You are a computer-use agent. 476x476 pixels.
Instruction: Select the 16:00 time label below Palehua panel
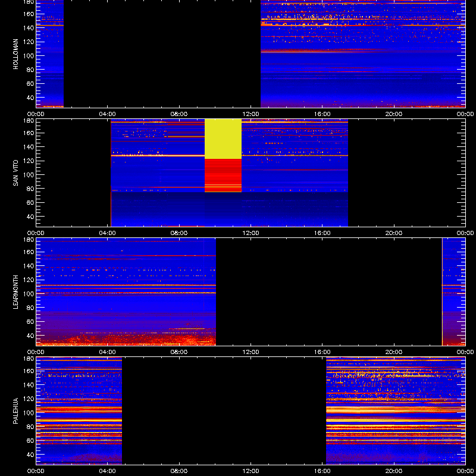tap(322, 471)
